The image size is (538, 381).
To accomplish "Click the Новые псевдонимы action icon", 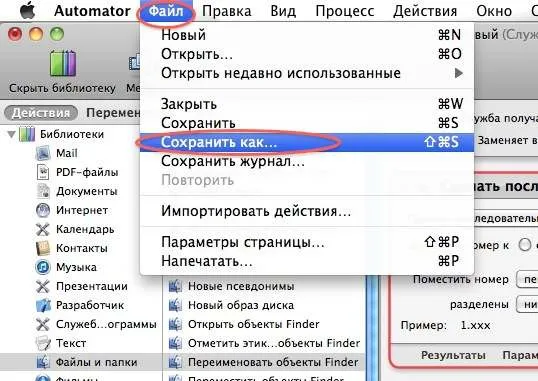I will click(175, 286).
